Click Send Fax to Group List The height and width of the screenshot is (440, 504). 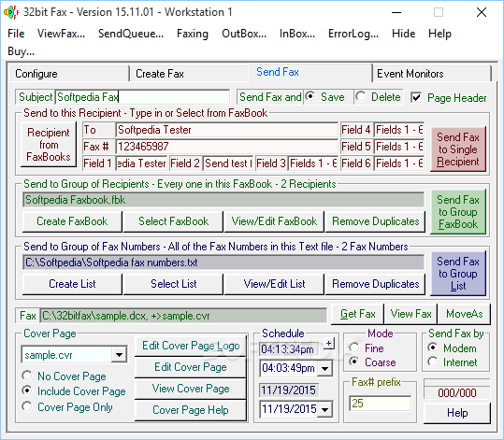458,274
